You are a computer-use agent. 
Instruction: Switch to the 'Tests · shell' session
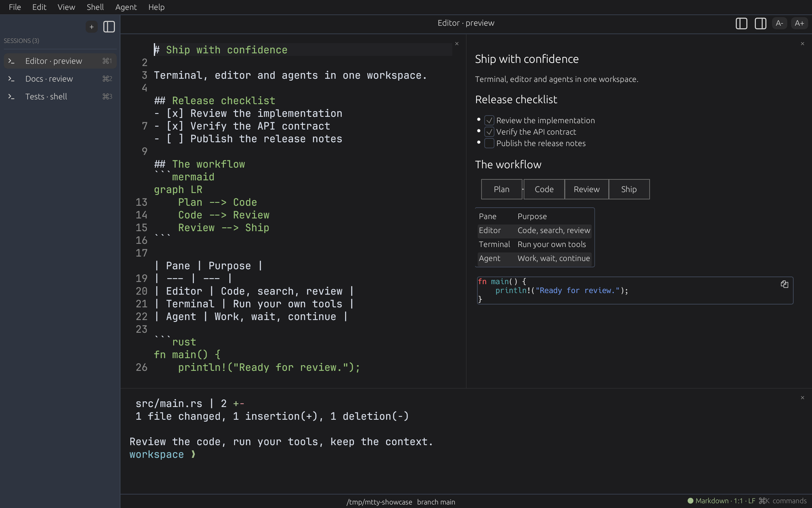coord(60,97)
